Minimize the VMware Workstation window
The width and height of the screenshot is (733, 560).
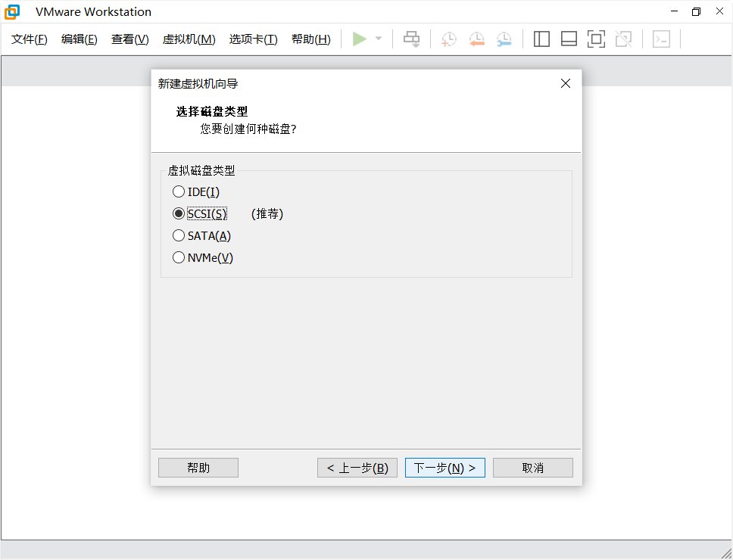coord(674,11)
